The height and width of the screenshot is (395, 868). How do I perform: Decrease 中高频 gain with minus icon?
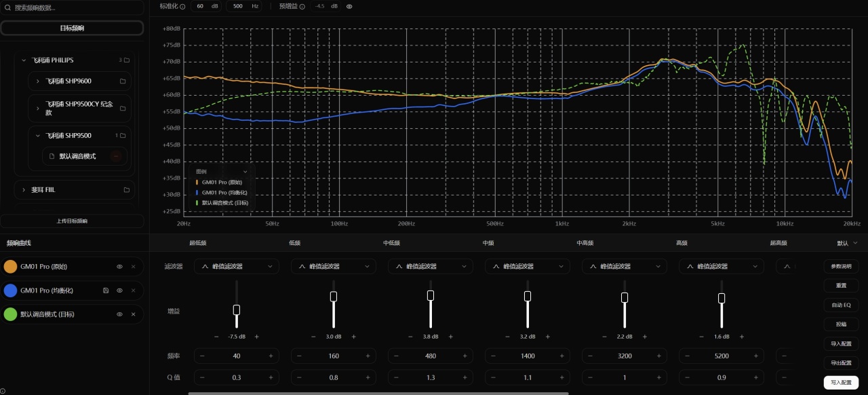pyautogui.click(x=604, y=337)
